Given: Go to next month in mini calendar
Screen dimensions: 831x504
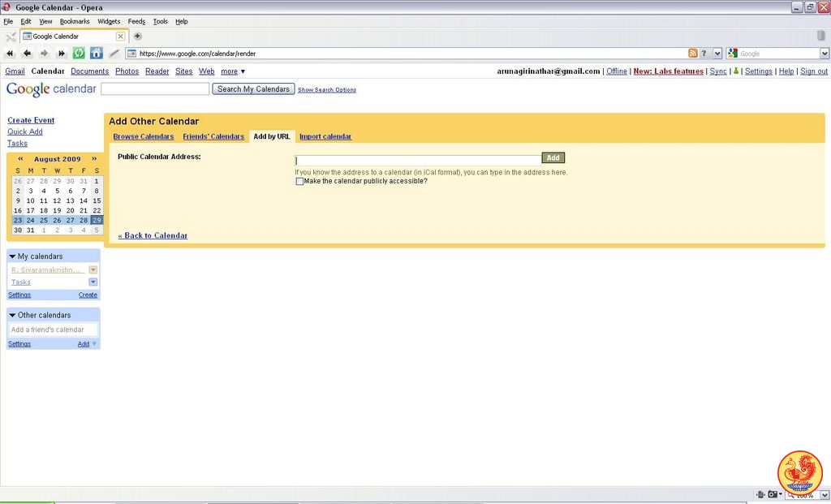Looking at the screenshot, I should (x=94, y=158).
